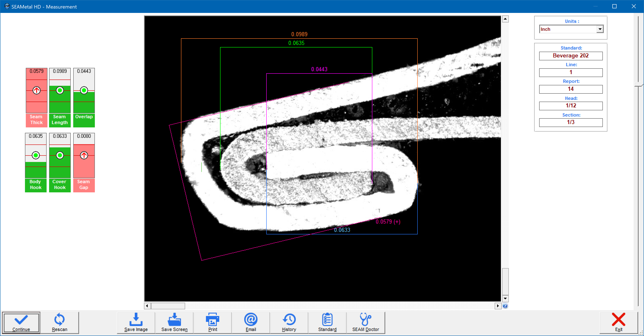Click the Continue checkmark button
Screen dimensions: 644x336
[21, 322]
